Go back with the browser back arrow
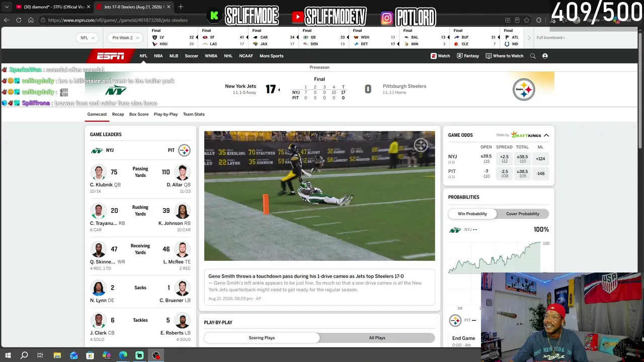 click(7, 20)
